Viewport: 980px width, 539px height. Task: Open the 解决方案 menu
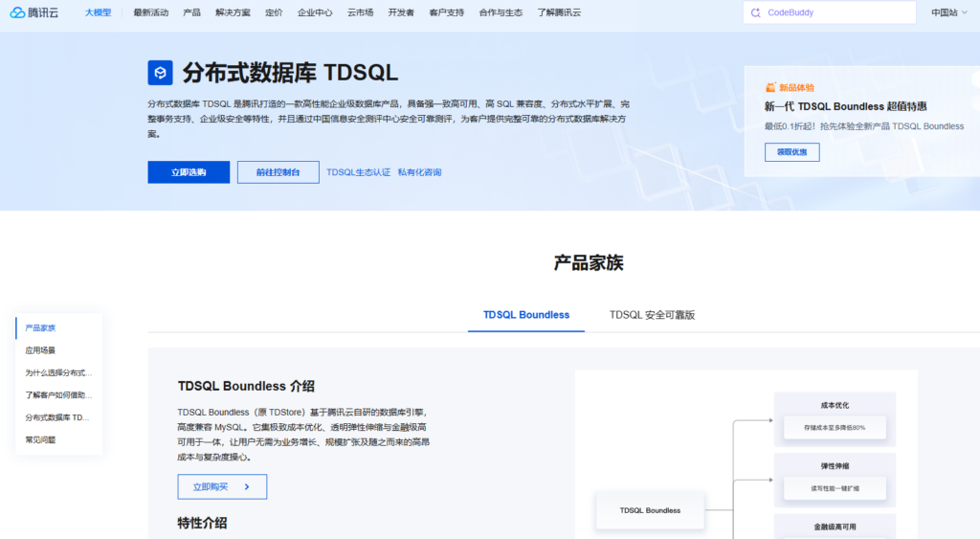(x=233, y=12)
